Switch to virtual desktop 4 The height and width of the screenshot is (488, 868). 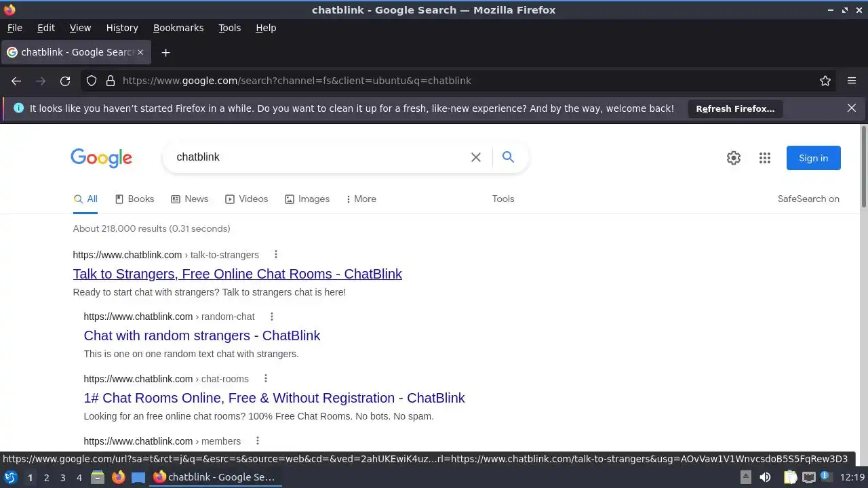coord(79,478)
